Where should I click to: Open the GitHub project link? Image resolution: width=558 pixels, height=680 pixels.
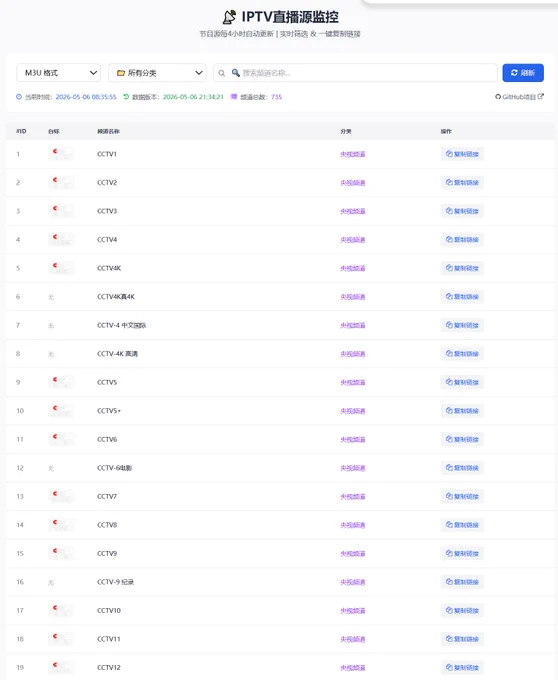tap(519, 97)
